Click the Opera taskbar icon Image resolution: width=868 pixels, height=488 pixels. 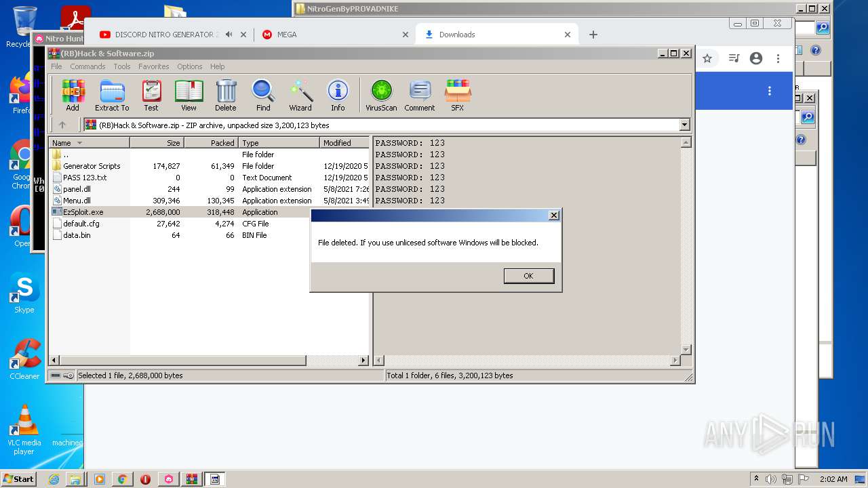(x=145, y=479)
